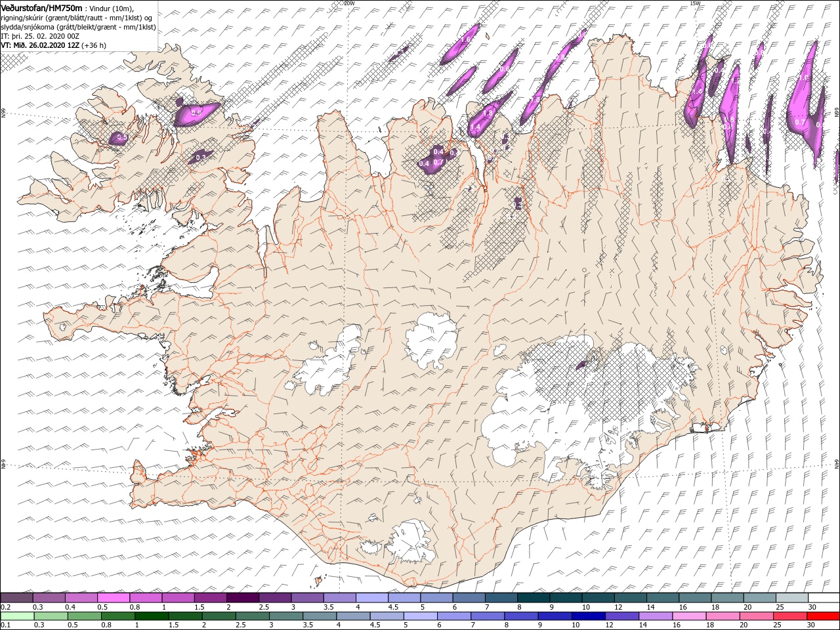Viewport: 840px width, 630px height.
Task: Click the lower legend swatch starting at 2
Action: tap(219, 616)
